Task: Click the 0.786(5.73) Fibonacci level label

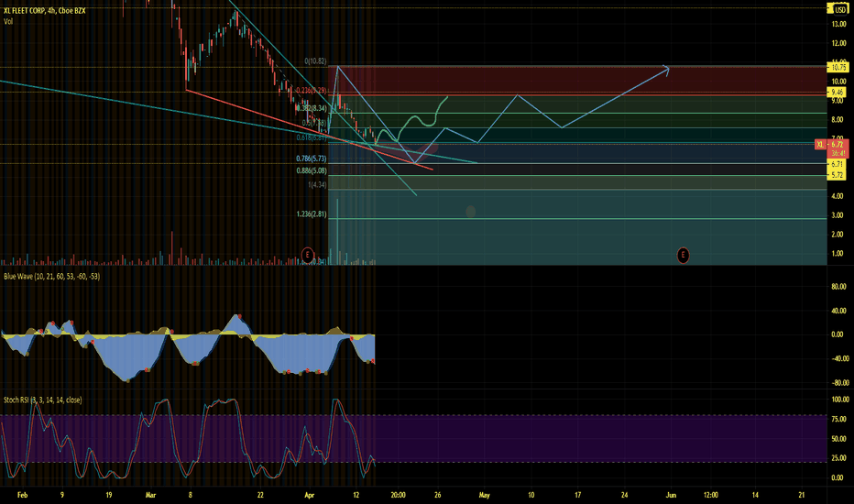Action: (312, 159)
